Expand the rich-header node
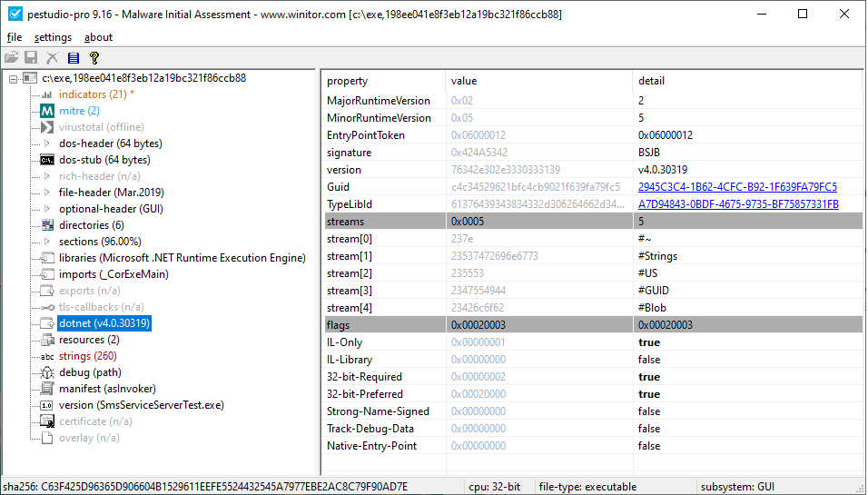The height and width of the screenshot is (495, 868). point(47,176)
